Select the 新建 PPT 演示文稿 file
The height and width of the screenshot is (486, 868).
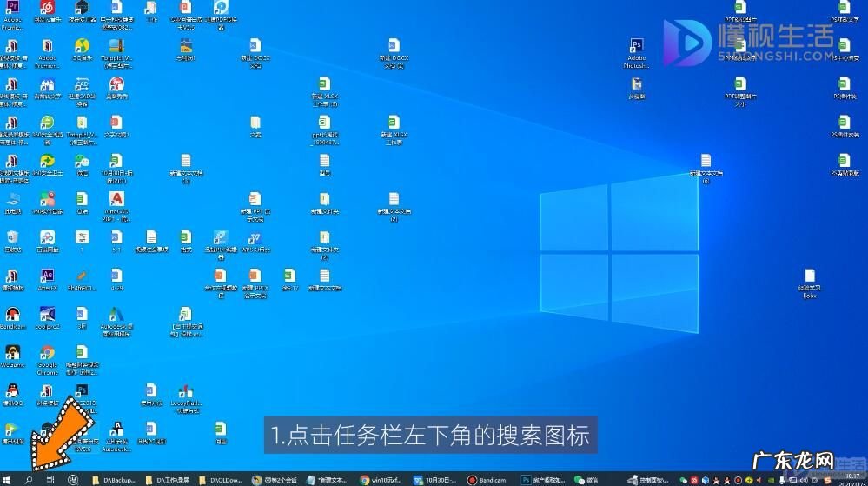255,207
